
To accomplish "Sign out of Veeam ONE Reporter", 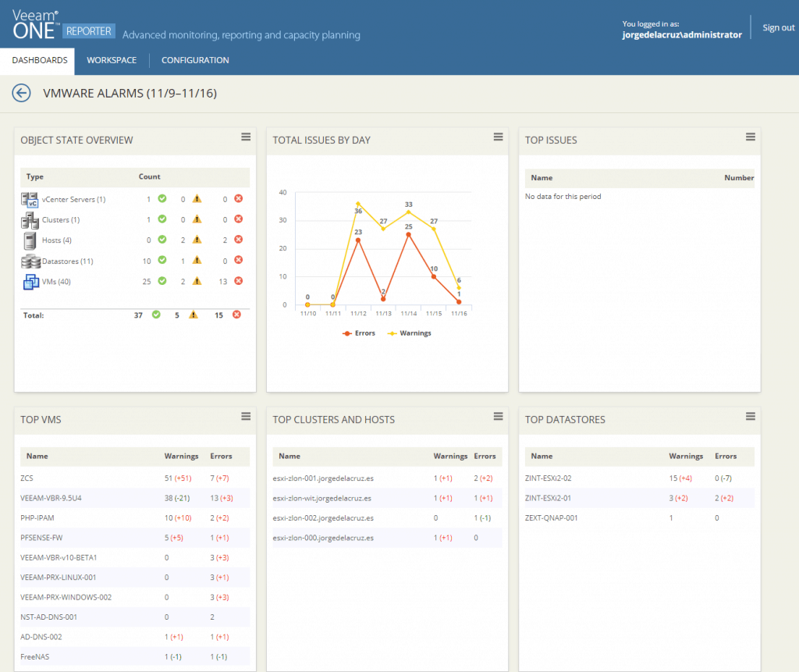I will point(778,28).
